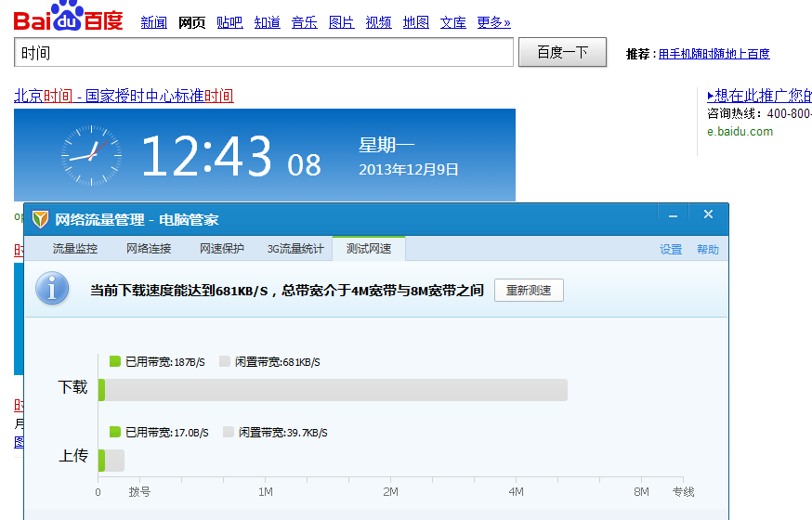Open the 地图 link
This screenshot has height=520, width=812.
(416, 22)
